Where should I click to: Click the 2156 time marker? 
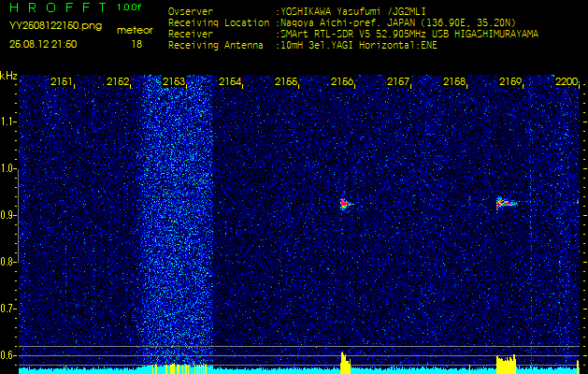tap(342, 81)
